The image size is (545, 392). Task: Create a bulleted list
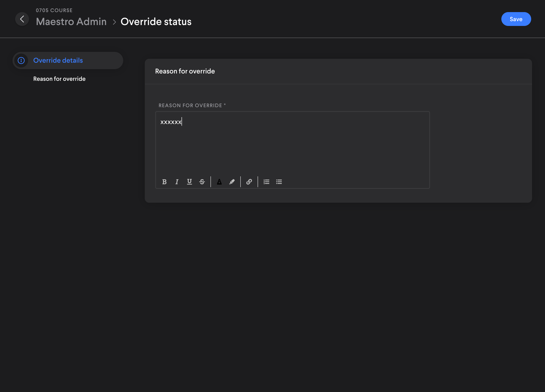pos(279,182)
